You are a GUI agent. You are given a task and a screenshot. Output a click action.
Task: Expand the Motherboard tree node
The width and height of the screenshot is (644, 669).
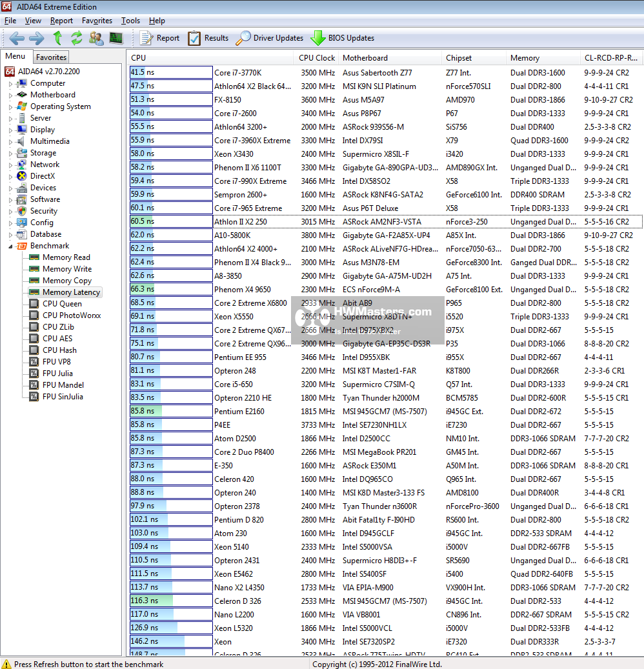point(11,95)
